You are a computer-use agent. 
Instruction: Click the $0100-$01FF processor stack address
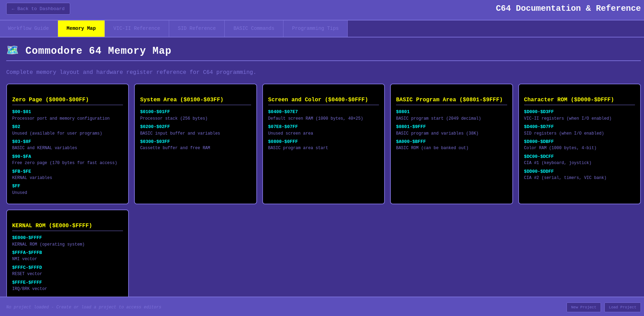point(155,112)
